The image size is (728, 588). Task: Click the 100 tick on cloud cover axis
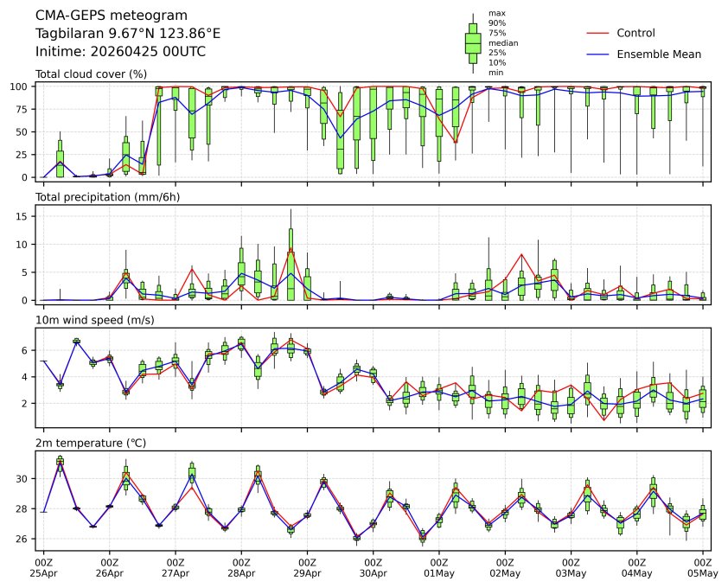(x=22, y=86)
